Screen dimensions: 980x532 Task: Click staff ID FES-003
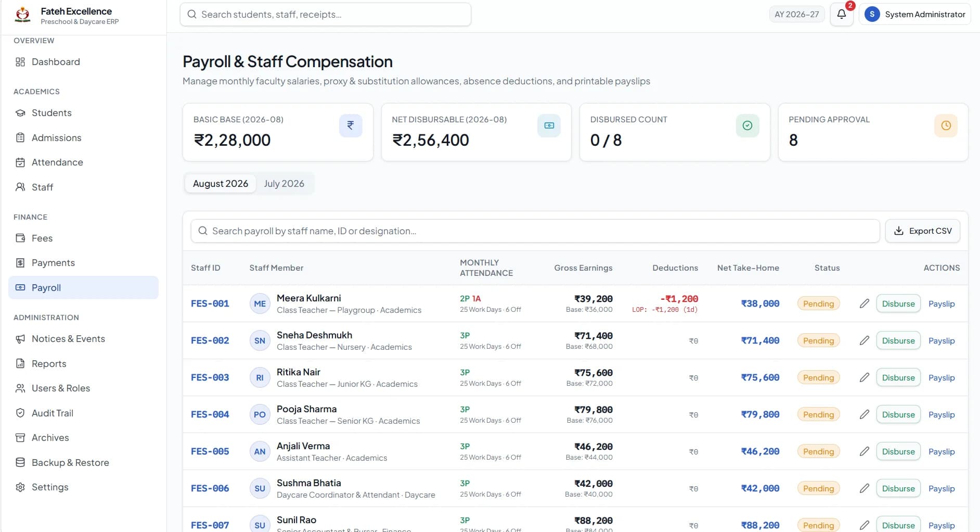click(x=210, y=377)
